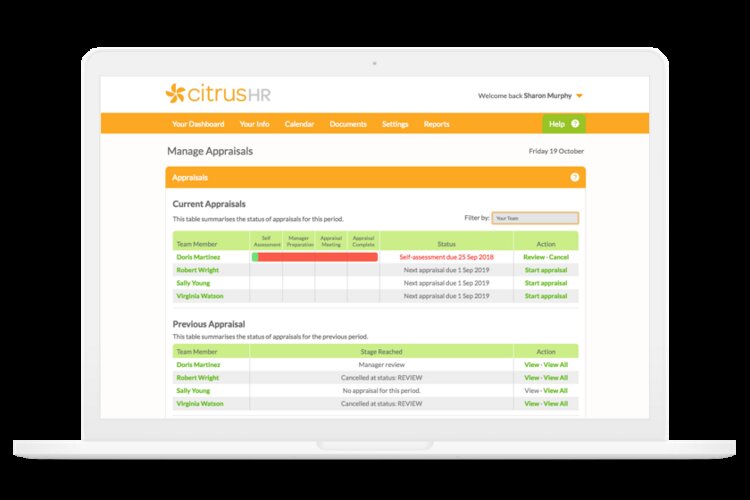
Task: Open the Filter by Your Team dropdown
Action: coord(534,218)
